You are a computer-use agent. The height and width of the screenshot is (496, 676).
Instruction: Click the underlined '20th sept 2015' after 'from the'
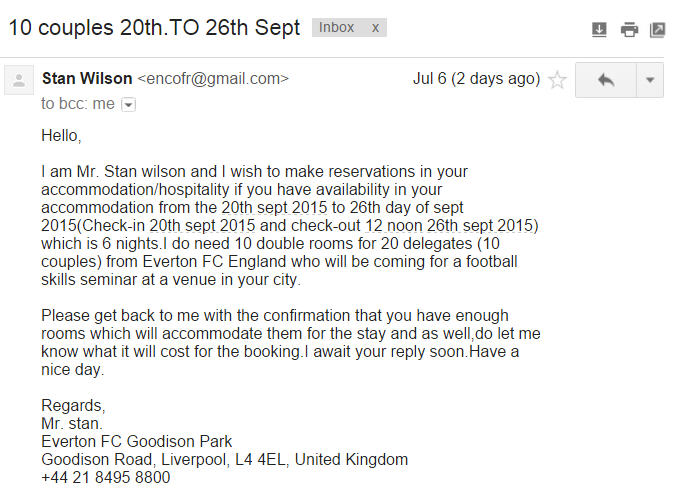275,207
